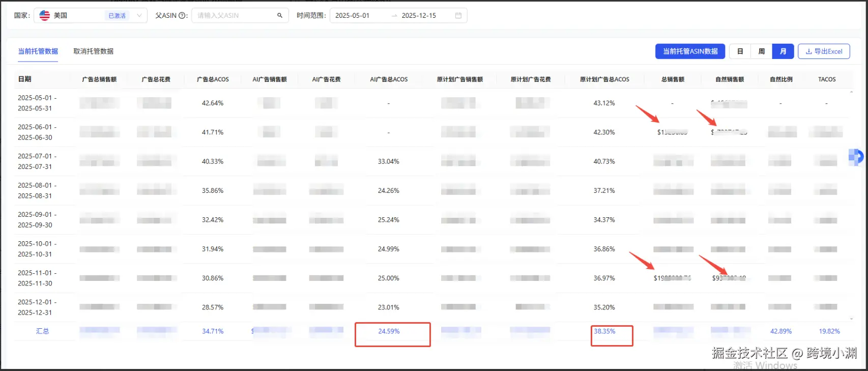Click the 42.64% ACOS value

pos(213,103)
